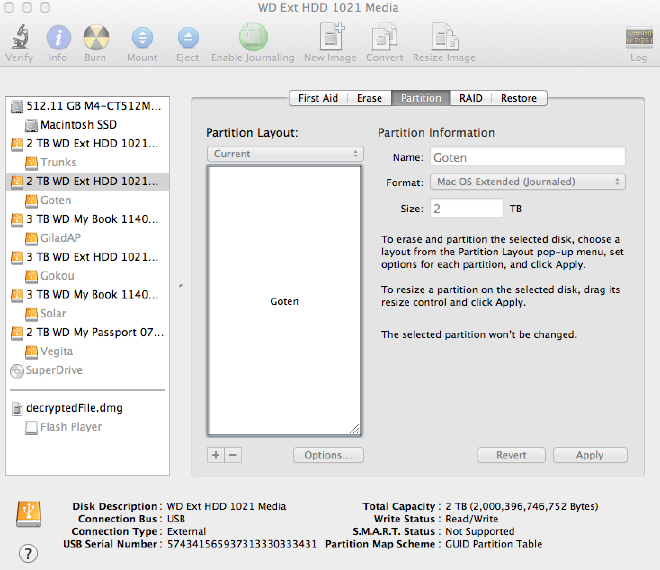
Task: Click the USB Serial Number value
Action: click(242, 544)
